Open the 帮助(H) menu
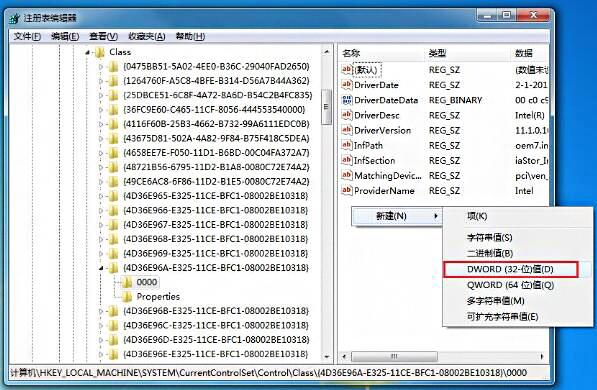 (x=190, y=37)
